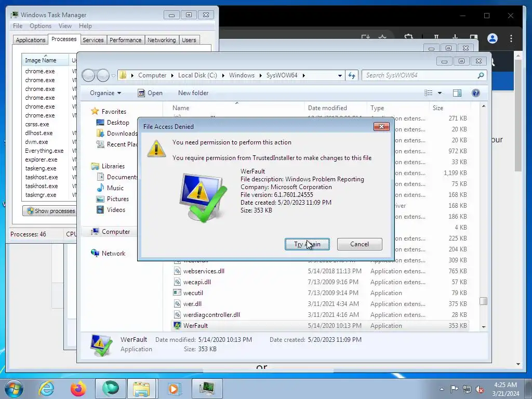Switch to Performance tab in Task Manager

tap(125, 40)
